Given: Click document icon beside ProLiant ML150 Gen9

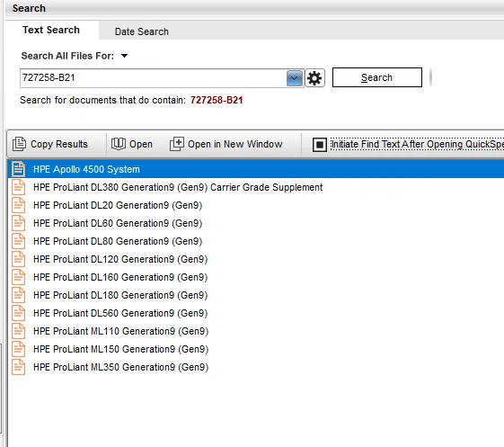Looking at the screenshot, I should pos(18,349).
